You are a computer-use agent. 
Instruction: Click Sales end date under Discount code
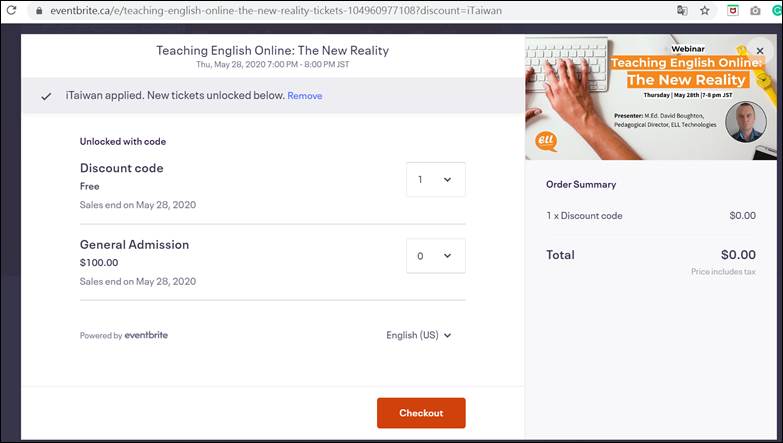[138, 205]
